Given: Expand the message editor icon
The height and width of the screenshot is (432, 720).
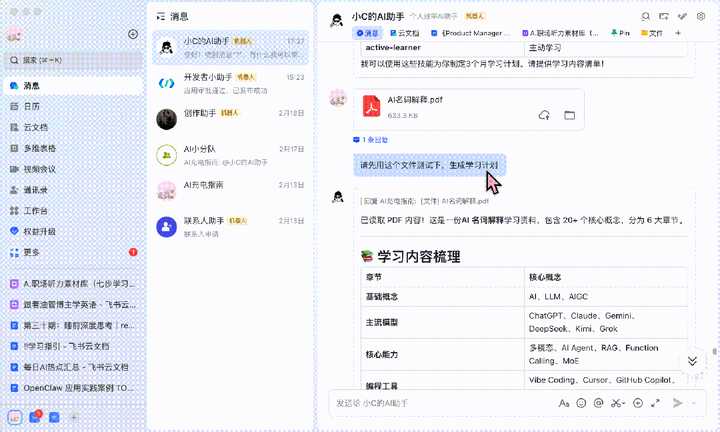Looking at the screenshot, I should 655,403.
